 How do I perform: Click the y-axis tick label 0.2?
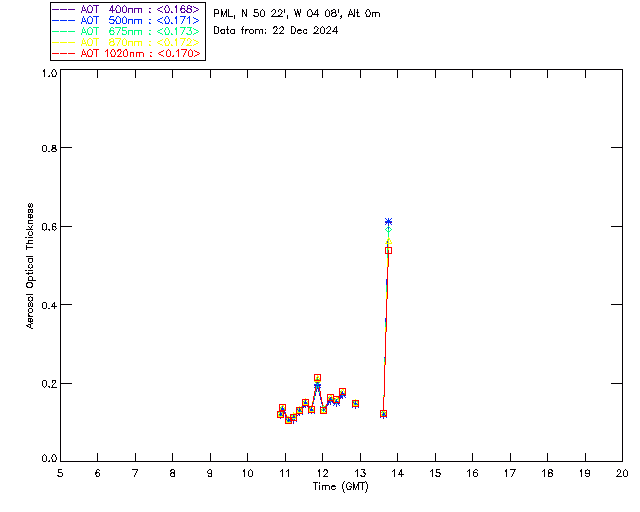tap(49, 384)
